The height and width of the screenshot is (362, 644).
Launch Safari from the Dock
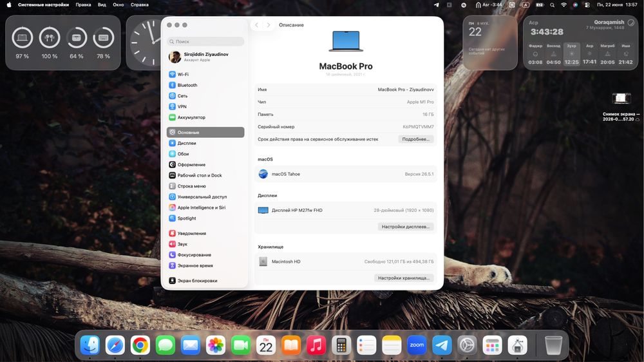click(x=115, y=345)
